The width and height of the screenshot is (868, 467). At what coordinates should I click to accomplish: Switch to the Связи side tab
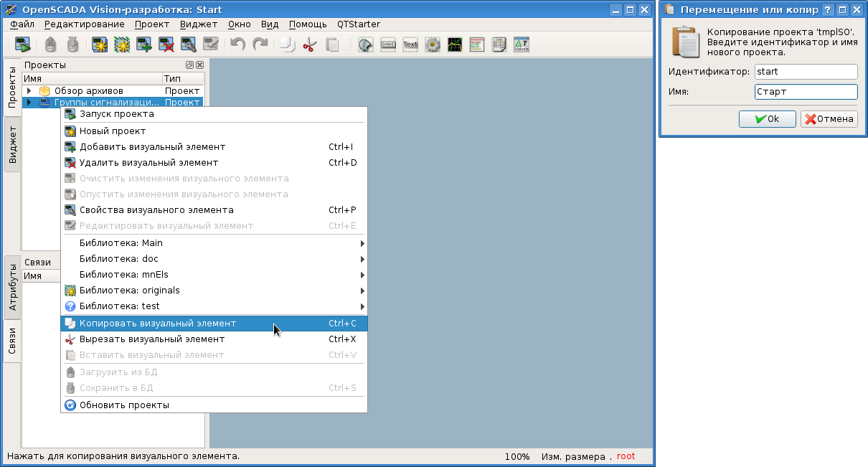coord(12,341)
